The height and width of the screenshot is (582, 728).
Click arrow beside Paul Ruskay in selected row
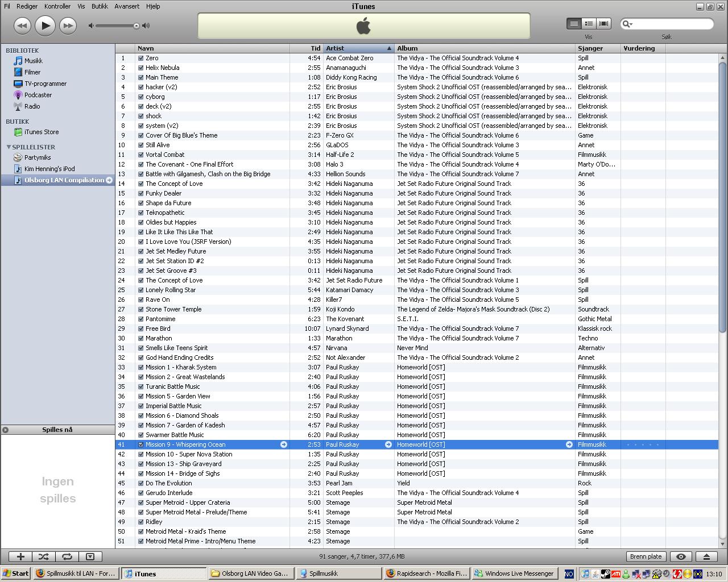388,444
